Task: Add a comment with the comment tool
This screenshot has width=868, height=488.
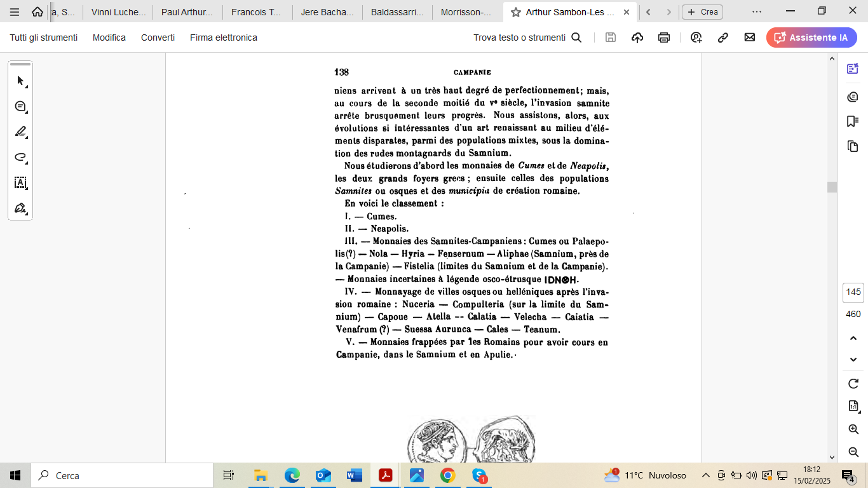Action: 20,106
